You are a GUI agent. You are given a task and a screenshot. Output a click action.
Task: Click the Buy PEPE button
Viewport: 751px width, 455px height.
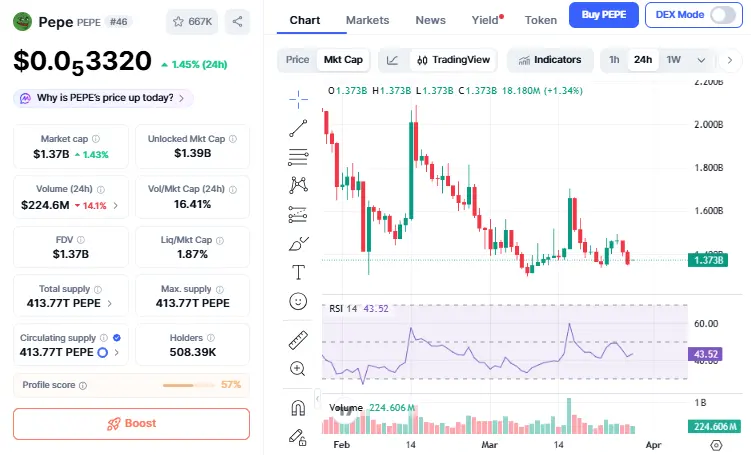pyautogui.click(x=603, y=15)
